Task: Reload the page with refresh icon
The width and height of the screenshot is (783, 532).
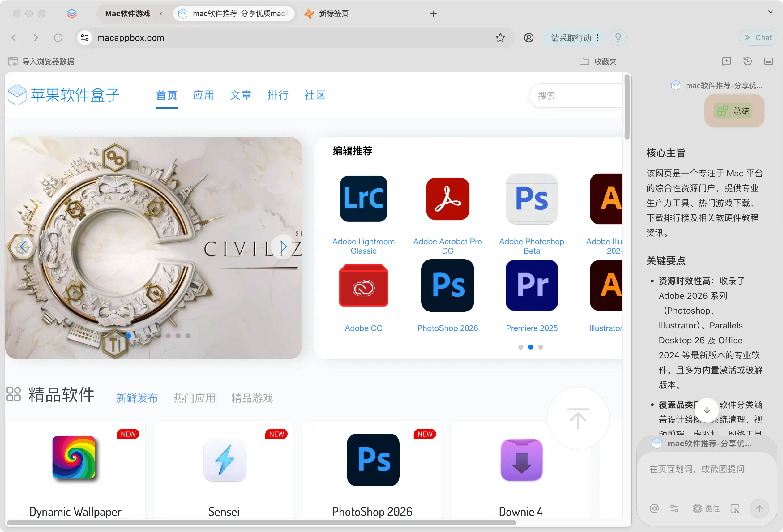Action: coord(58,38)
